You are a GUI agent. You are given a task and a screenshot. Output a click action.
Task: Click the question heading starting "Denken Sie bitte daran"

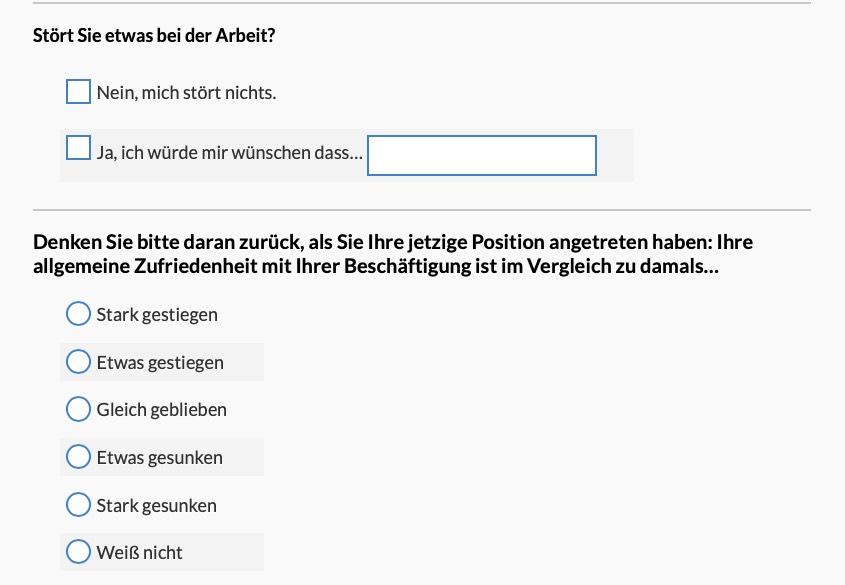[393, 254]
